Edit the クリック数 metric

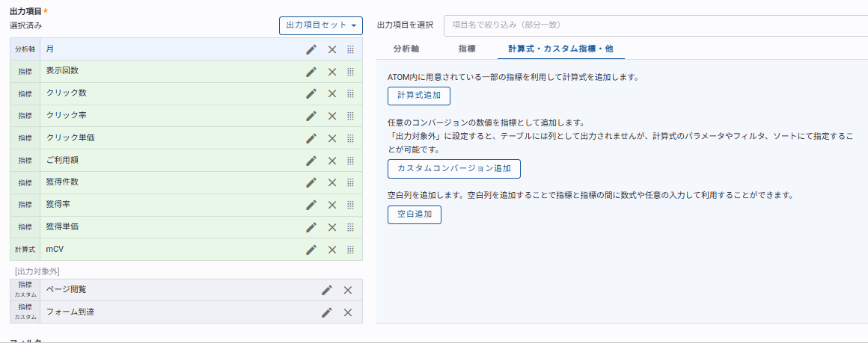coord(311,94)
